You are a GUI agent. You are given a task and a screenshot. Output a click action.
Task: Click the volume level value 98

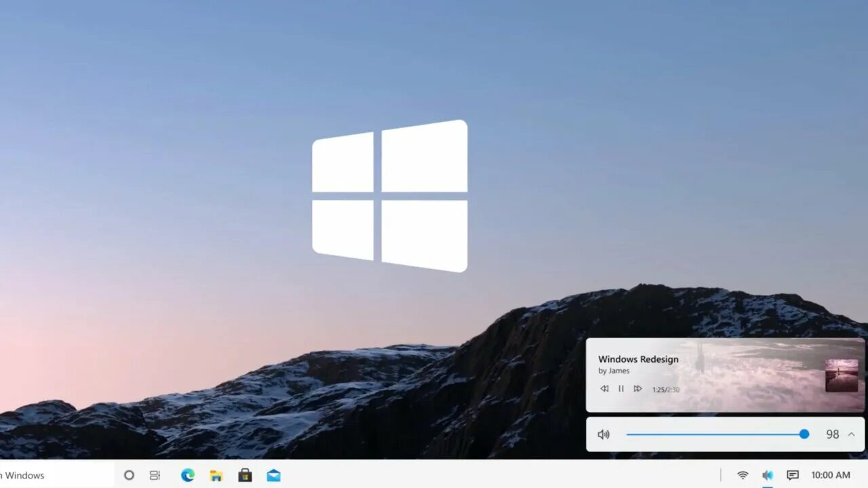tap(833, 434)
